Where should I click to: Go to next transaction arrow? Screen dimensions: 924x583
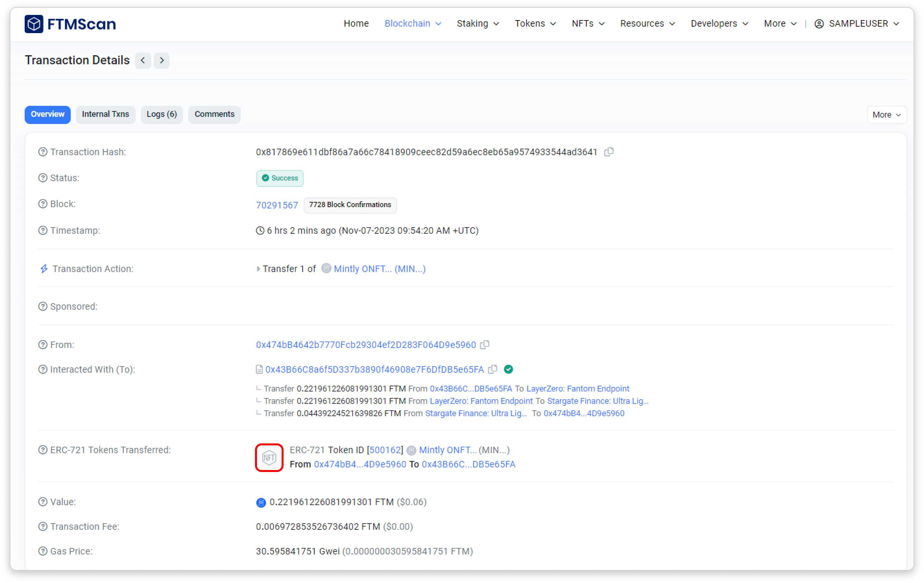click(x=162, y=60)
